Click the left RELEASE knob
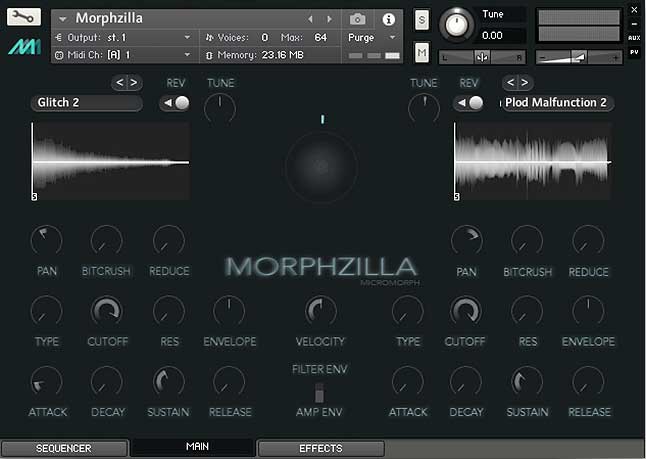Image resolution: width=646 pixels, height=459 pixels. click(x=229, y=382)
